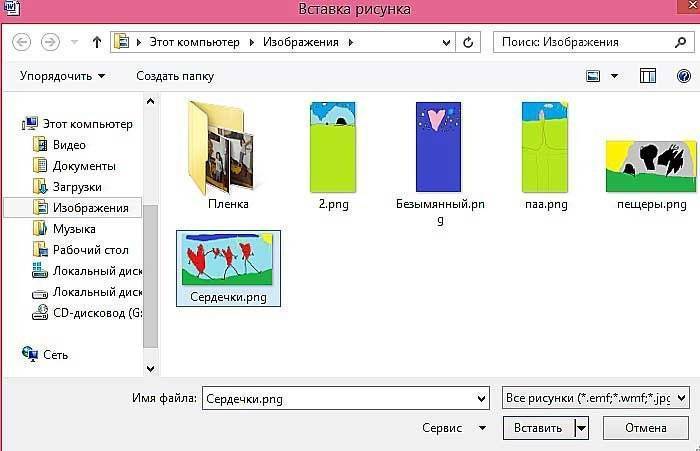This screenshot has height=451, width=700.
Task: Open the 'Все рисунки' file type dropdown
Action: pos(596,397)
